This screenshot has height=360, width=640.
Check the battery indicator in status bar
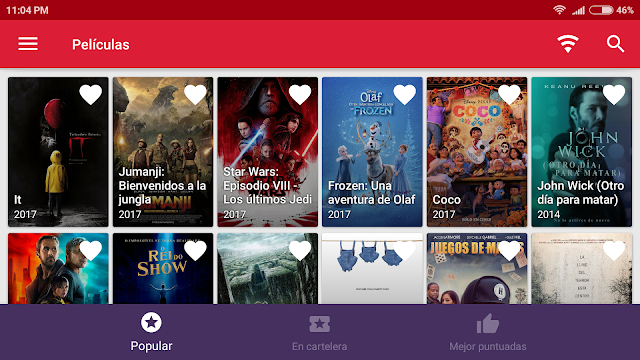[601, 10]
